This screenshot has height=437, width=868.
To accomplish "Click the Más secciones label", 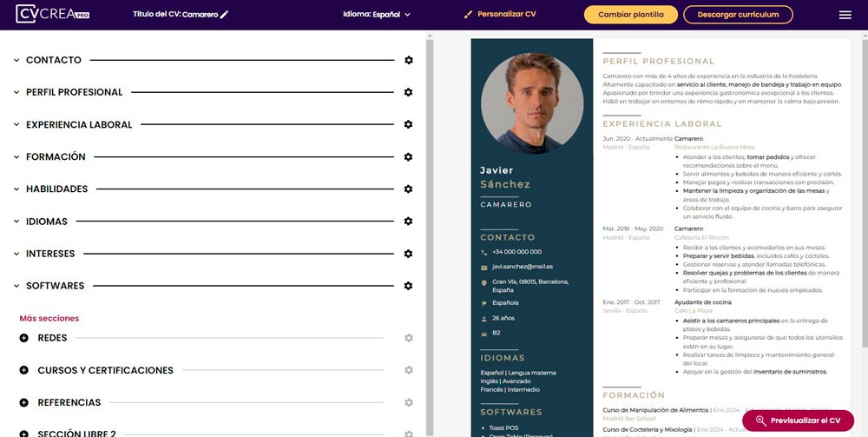I will 49,319.
